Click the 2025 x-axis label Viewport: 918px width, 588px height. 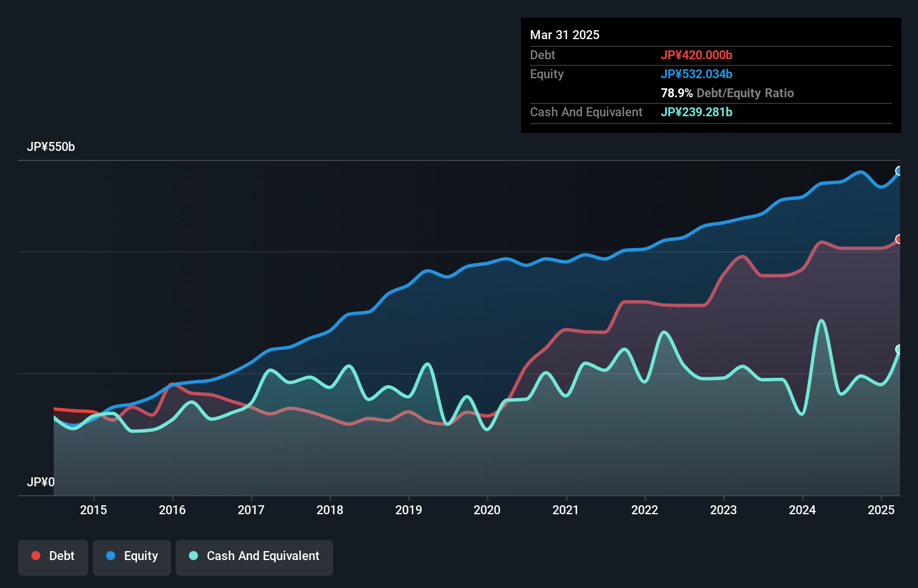click(881, 510)
